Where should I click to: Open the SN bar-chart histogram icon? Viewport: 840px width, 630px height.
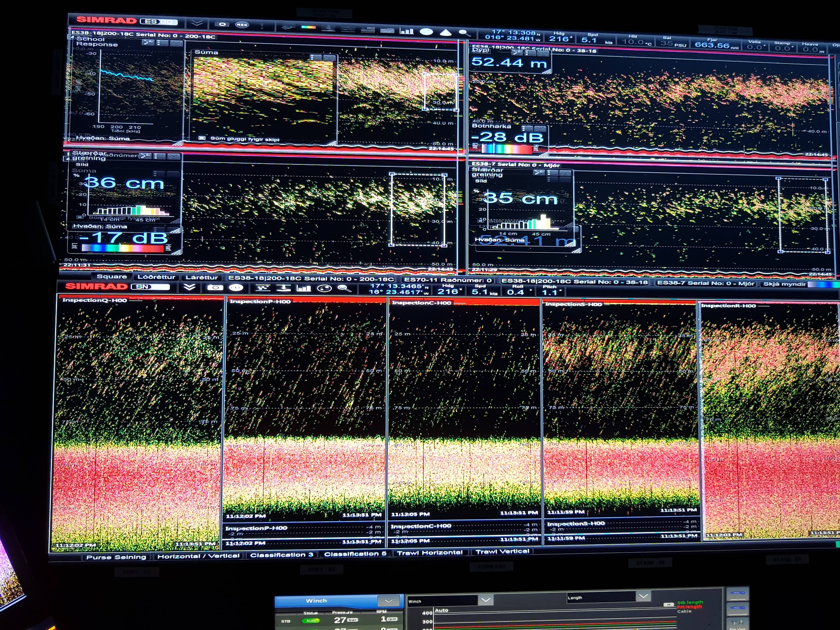pos(304,288)
